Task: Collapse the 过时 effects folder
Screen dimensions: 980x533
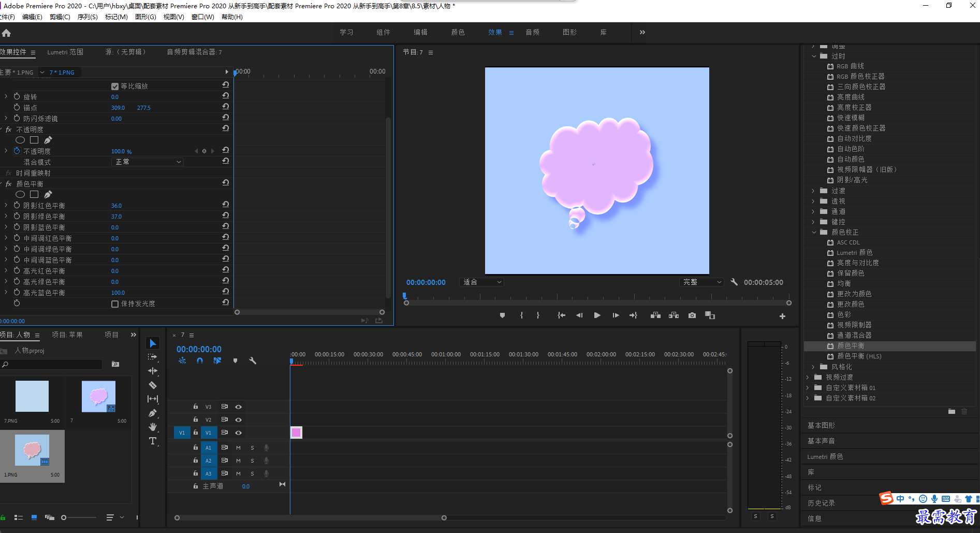Action: (814, 56)
